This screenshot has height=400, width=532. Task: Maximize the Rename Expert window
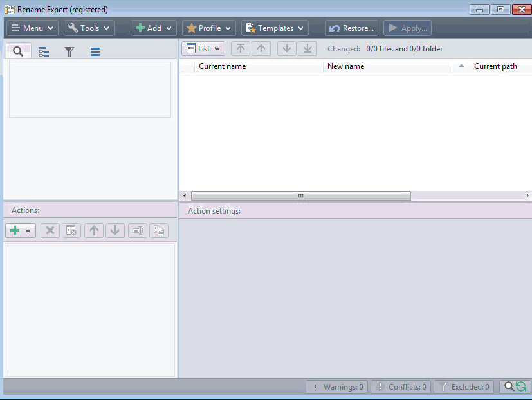click(500, 10)
